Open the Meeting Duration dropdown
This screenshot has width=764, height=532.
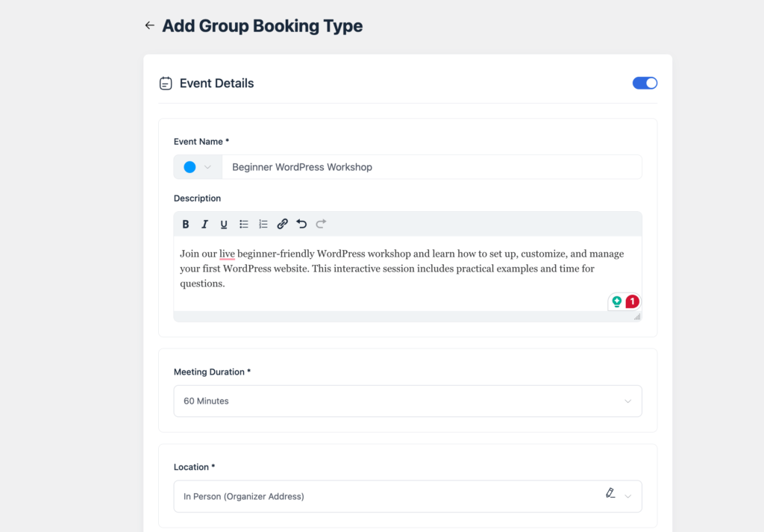(407, 401)
